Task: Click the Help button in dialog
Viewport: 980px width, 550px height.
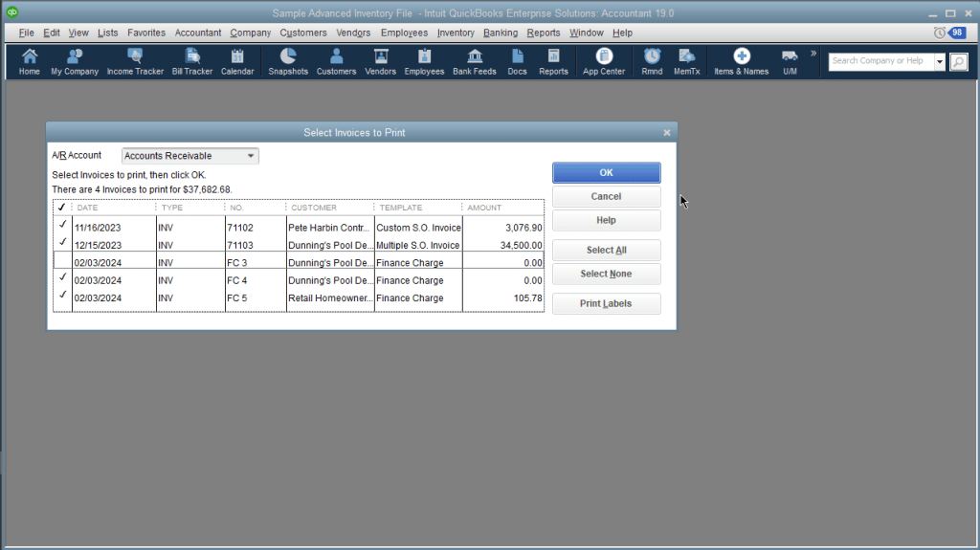Action: [x=606, y=220]
